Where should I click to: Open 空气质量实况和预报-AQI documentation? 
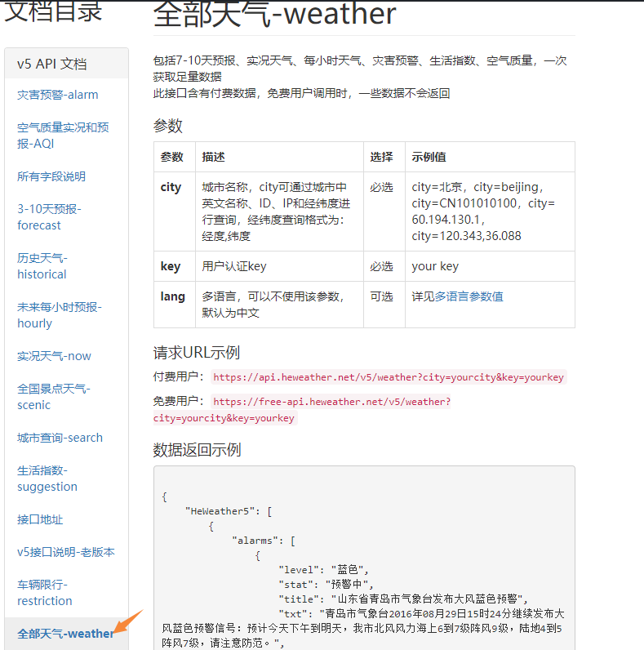coord(63,136)
